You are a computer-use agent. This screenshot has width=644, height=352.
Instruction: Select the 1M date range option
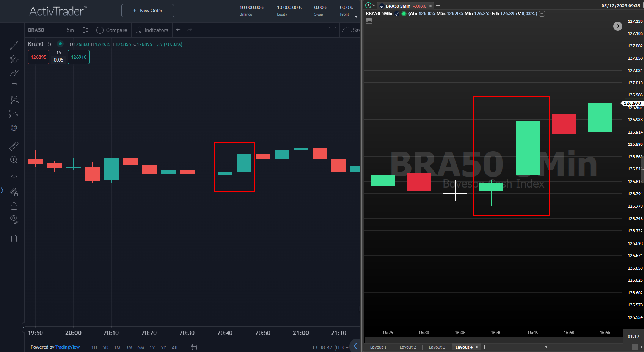[x=117, y=347]
